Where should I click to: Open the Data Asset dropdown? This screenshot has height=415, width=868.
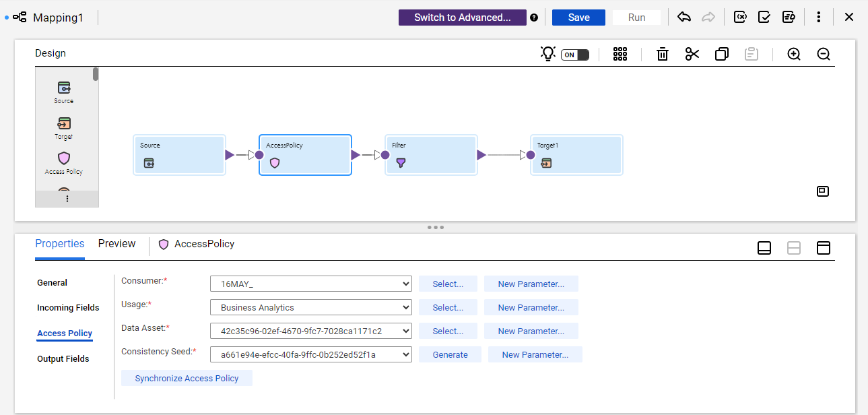pyautogui.click(x=311, y=331)
